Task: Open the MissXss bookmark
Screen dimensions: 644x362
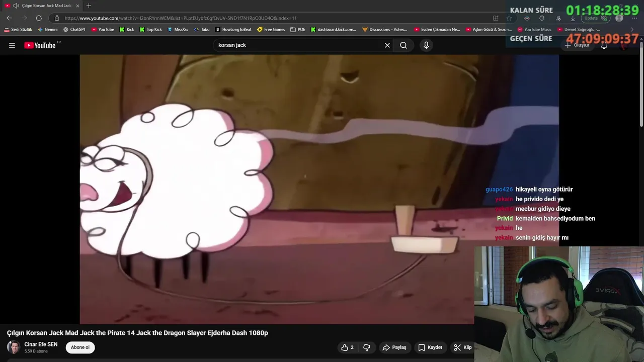Action: click(x=178, y=30)
